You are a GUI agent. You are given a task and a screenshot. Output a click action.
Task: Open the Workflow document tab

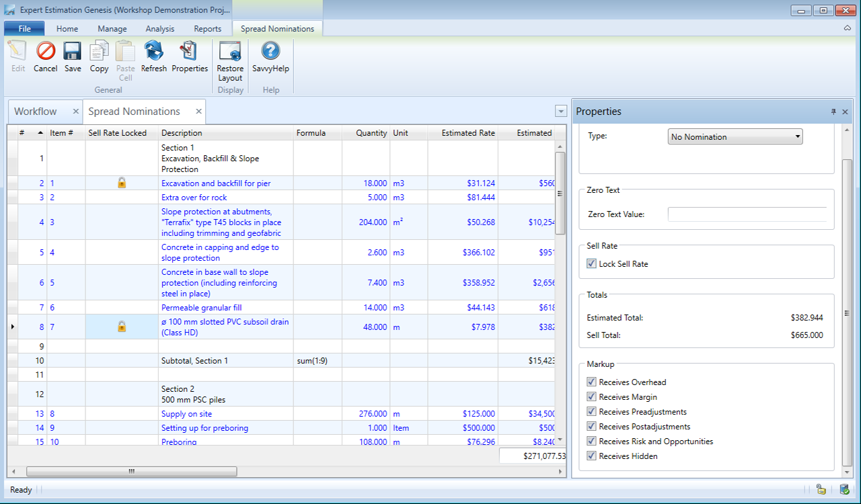coord(36,112)
